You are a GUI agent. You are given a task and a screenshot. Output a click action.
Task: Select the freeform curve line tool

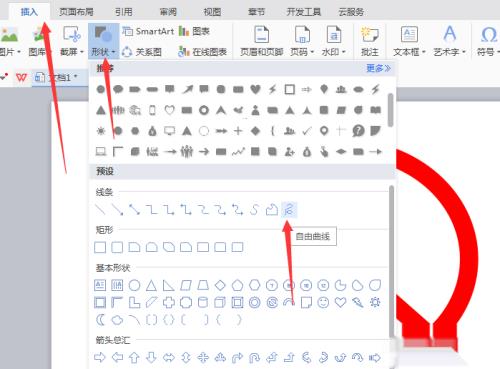(289, 210)
